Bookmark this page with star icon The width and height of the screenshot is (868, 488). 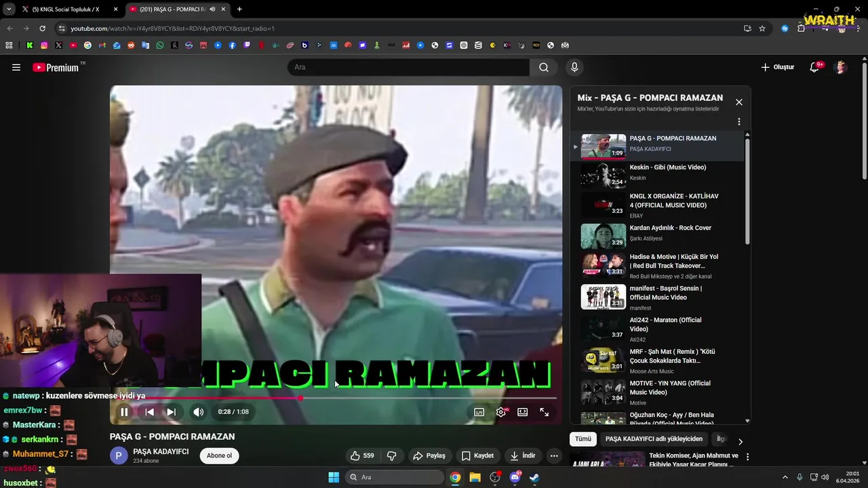(762, 28)
